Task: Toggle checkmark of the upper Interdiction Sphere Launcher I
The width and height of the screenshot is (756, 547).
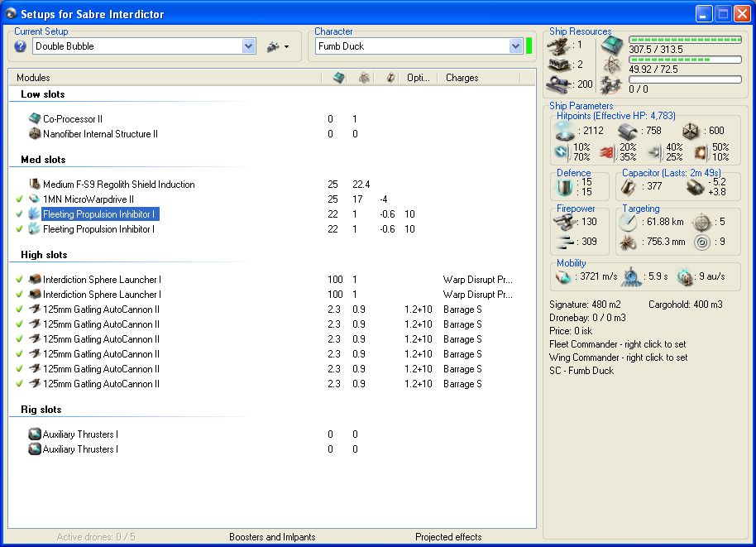Action: pyautogui.click(x=19, y=279)
